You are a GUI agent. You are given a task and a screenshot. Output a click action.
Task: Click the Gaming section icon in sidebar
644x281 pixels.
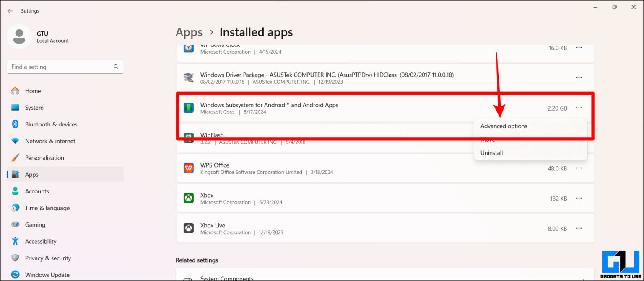[15, 224]
